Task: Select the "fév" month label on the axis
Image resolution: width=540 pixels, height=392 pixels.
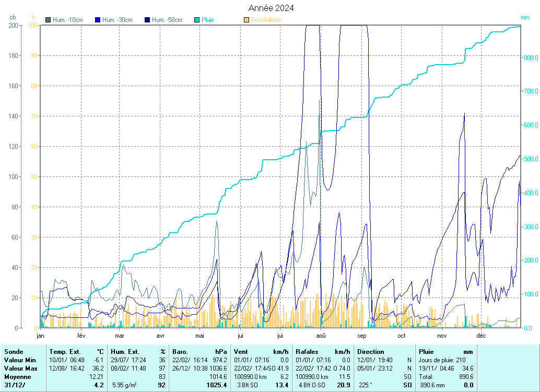Action: coord(81,336)
